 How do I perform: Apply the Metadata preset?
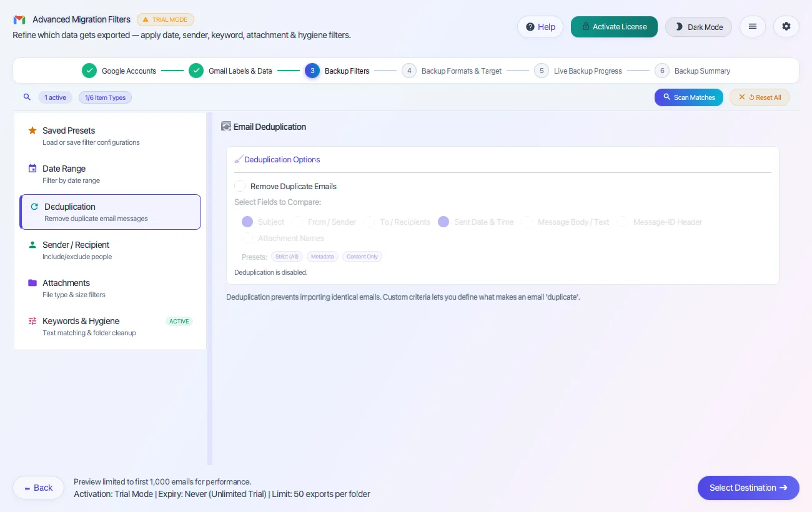click(x=322, y=257)
